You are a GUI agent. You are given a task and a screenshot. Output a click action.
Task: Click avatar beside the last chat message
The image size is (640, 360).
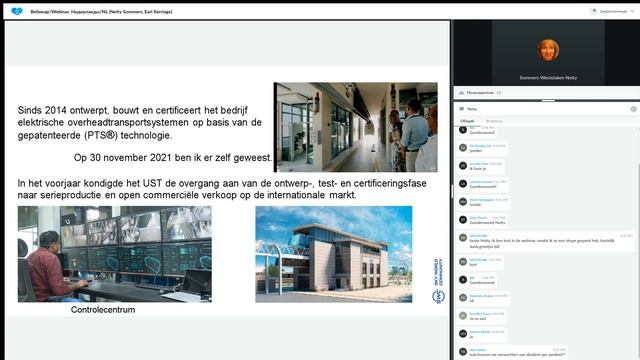(x=463, y=351)
